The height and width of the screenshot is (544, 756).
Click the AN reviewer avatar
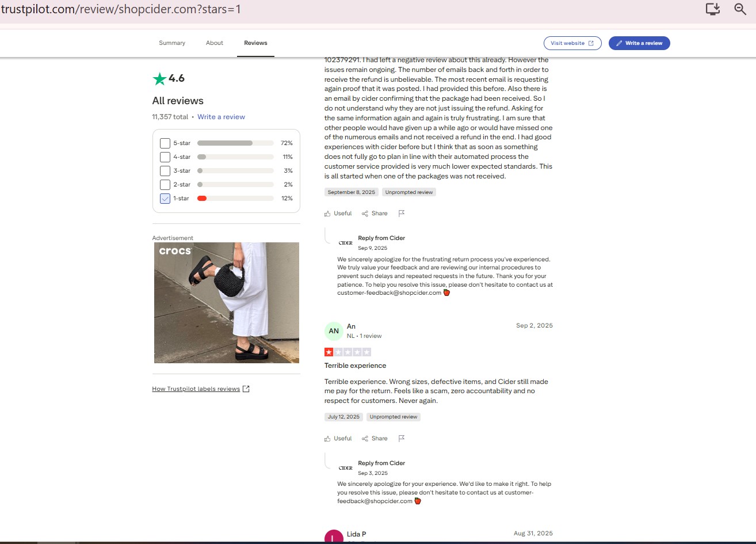click(x=334, y=331)
